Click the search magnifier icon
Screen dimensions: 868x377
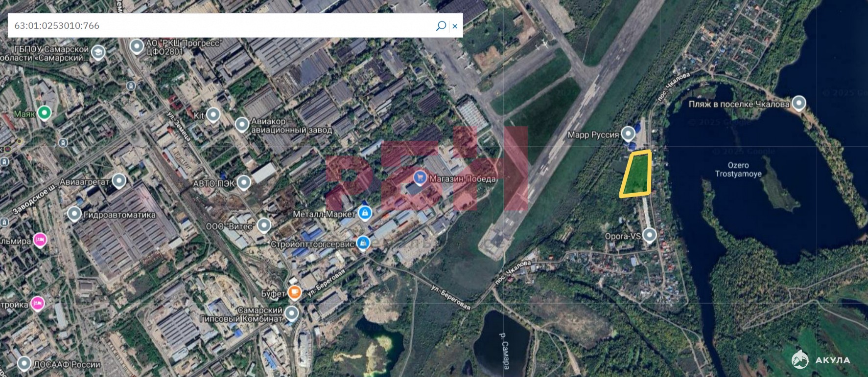[441, 25]
